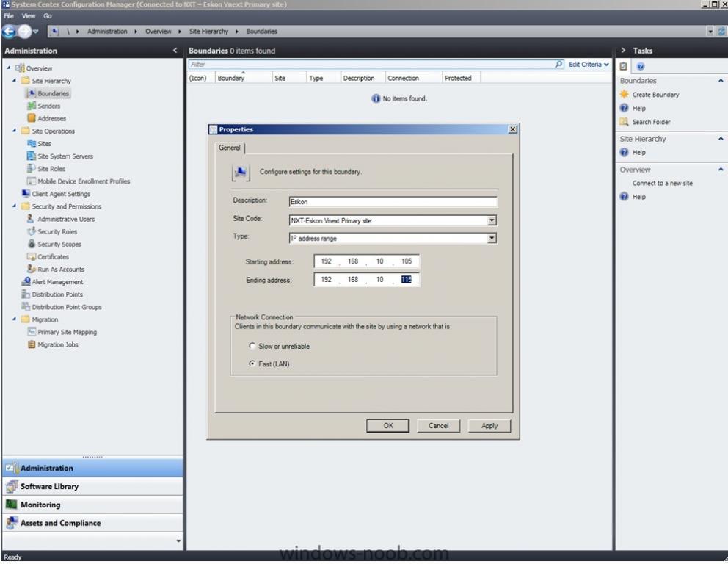Click the Alert Management icon
728x564 pixels.
coord(26,281)
